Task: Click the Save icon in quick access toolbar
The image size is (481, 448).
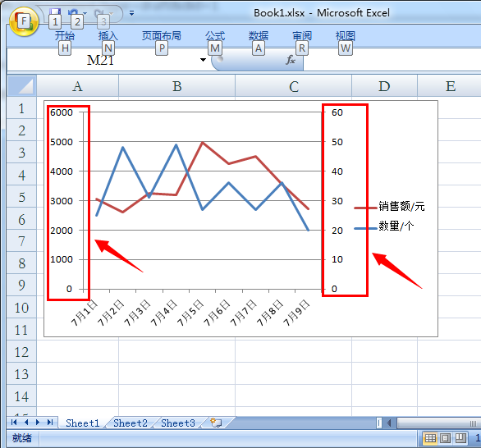Action: pos(55,12)
